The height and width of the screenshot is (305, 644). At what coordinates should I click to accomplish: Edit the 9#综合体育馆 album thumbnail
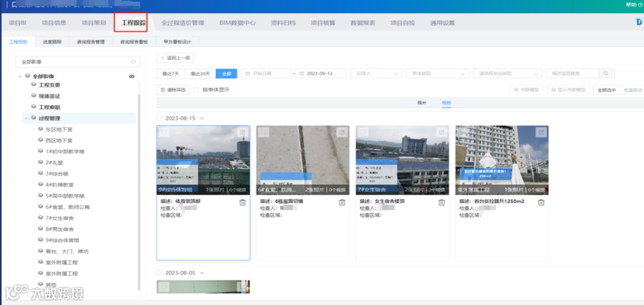[242, 132]
